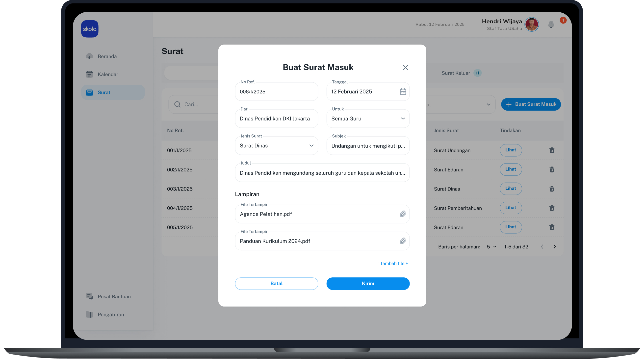The width and height of the screenshot is (644, 359).
Task: Click the Judul input field
Action: tap(322, 173)
